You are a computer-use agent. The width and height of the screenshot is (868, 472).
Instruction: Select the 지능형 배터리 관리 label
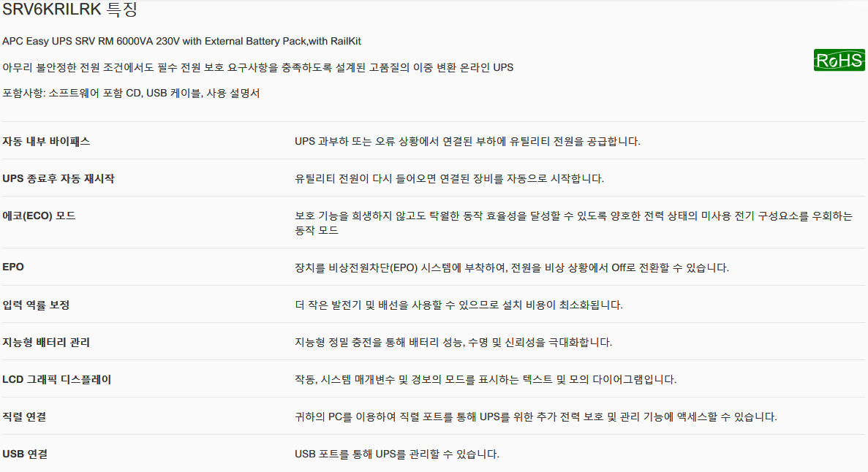point(46,342)
